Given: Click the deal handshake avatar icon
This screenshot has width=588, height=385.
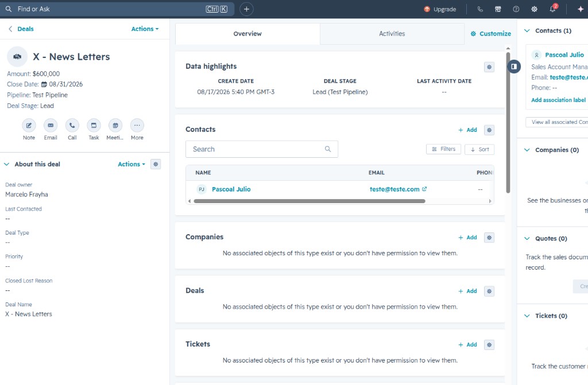Looking at the screenshot, I should (17, 57).
